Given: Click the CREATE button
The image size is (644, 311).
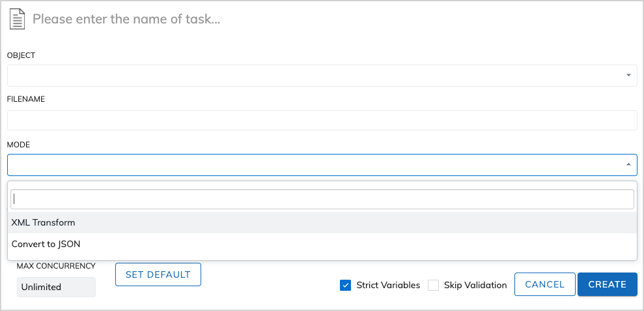Looking at the screenshot, I should click(607, 284).
